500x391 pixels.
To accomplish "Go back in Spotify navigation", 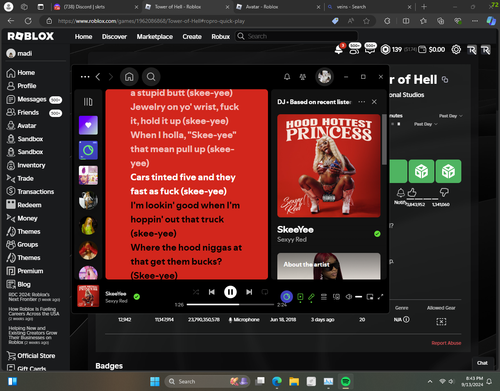I will [98, 77].
